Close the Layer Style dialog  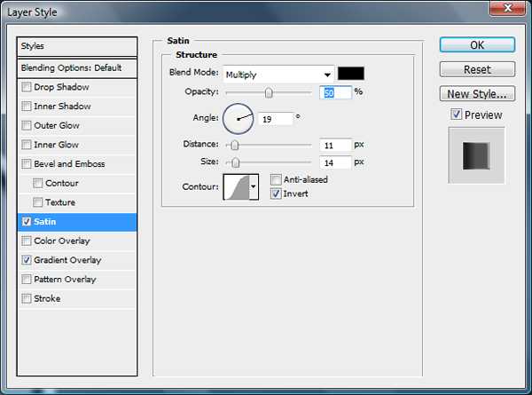pyautogui.click(x=507, y=8)
